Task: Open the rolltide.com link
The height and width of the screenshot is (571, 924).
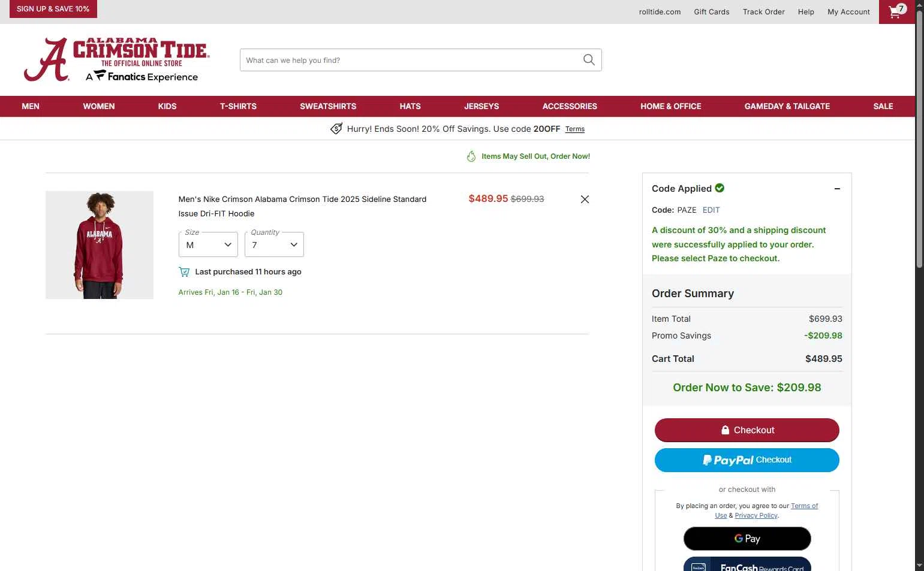Action: pos(660,12)
